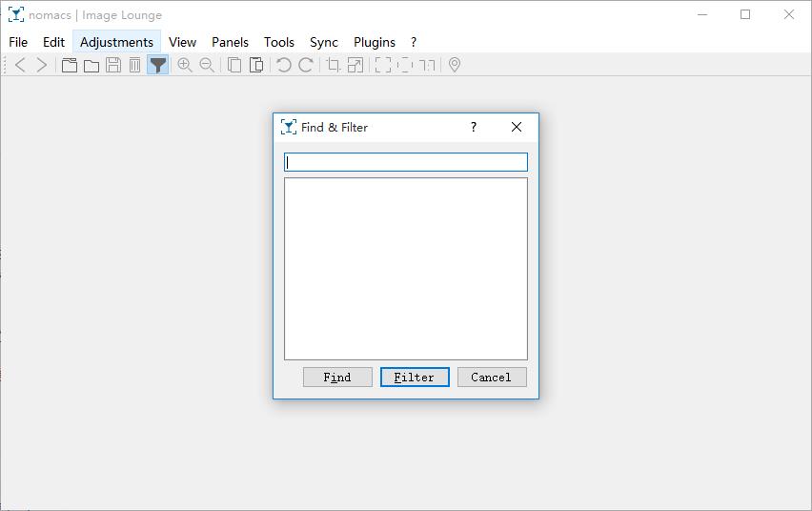Image resolution: width=812 pixels, height=511 pixels.
Task: Open directory folder icon
Action: coord(91,65)
